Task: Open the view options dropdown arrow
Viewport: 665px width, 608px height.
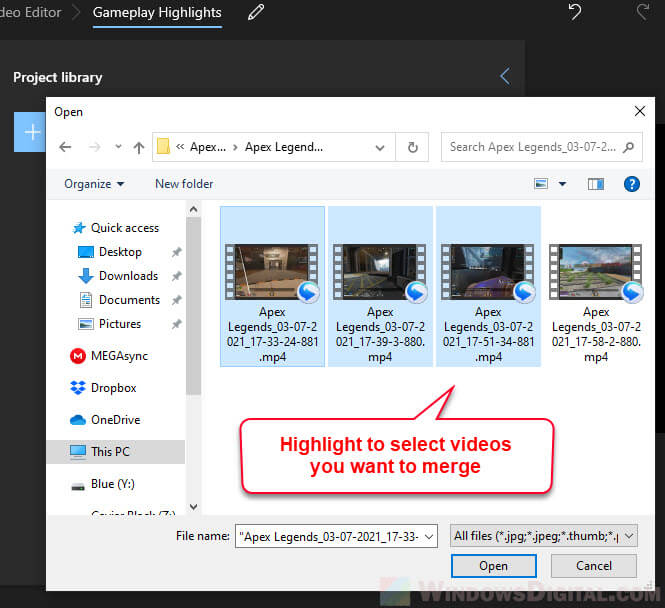Action: [x=562, y=184]
